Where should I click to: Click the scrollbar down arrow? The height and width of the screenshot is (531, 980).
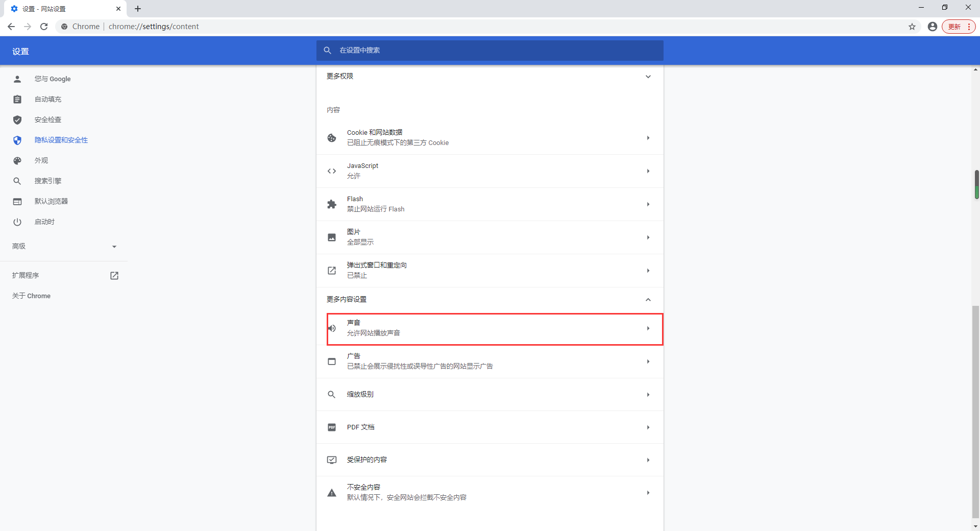(976, 526)
